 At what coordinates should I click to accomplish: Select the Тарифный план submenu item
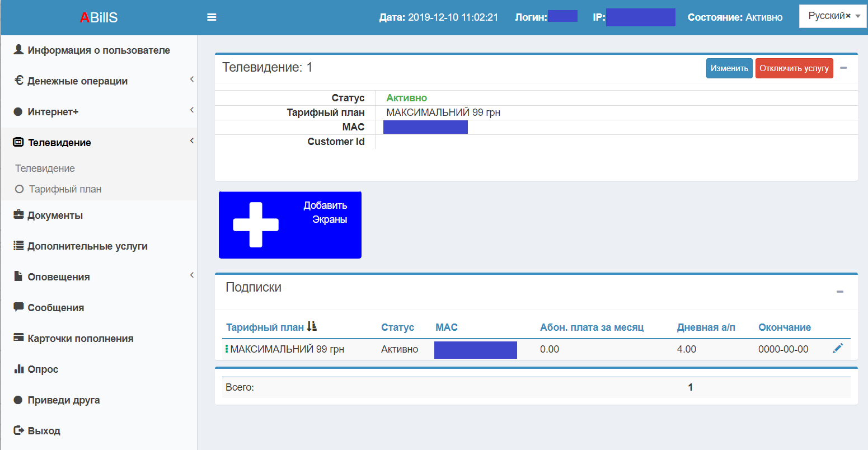[65, 189]
